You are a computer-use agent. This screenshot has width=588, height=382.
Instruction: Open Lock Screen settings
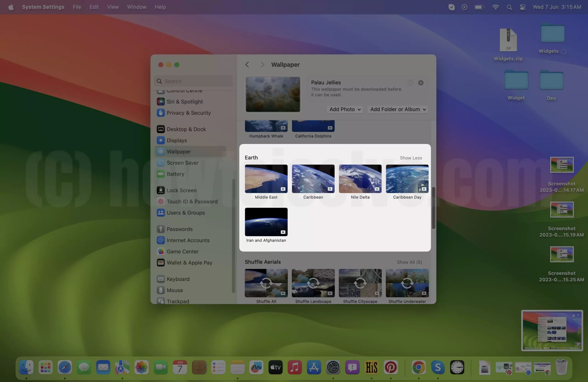tap(182, 190)
